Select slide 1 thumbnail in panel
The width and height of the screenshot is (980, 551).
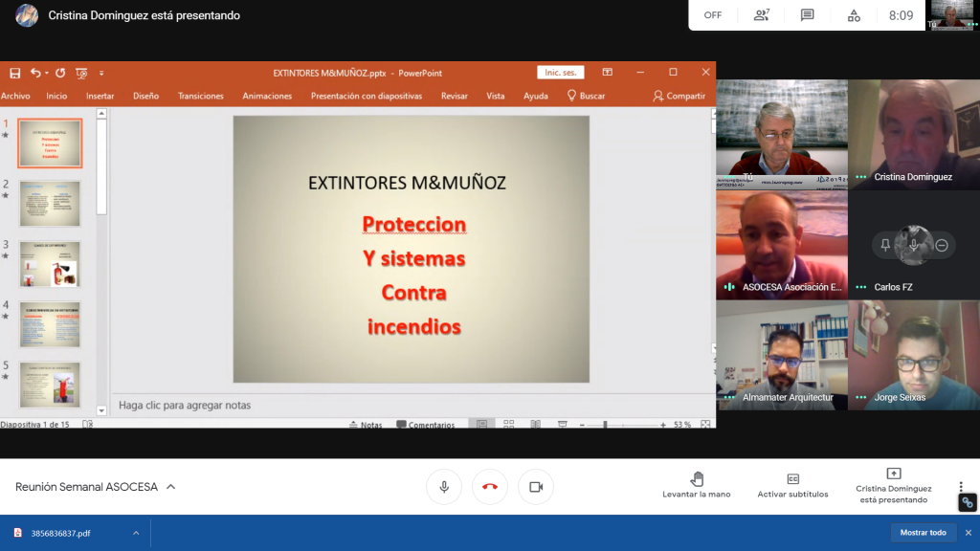pyautogui.click(x=50, y=143)
